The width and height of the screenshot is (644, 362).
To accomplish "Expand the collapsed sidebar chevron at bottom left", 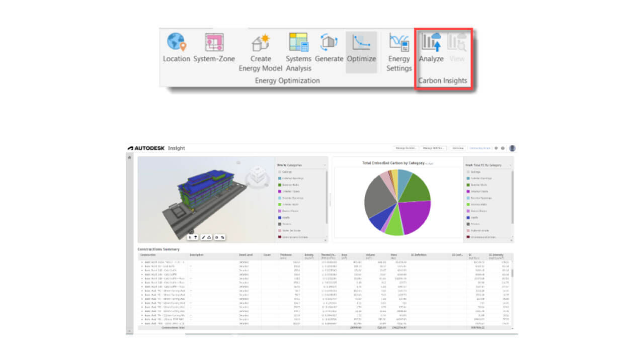I will click(x=129, y=331).
